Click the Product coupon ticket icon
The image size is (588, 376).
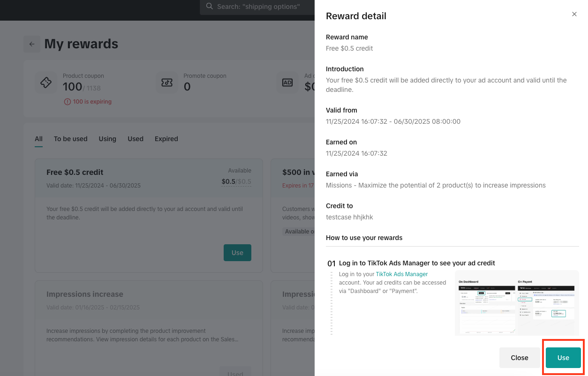(x=46, y=83)
